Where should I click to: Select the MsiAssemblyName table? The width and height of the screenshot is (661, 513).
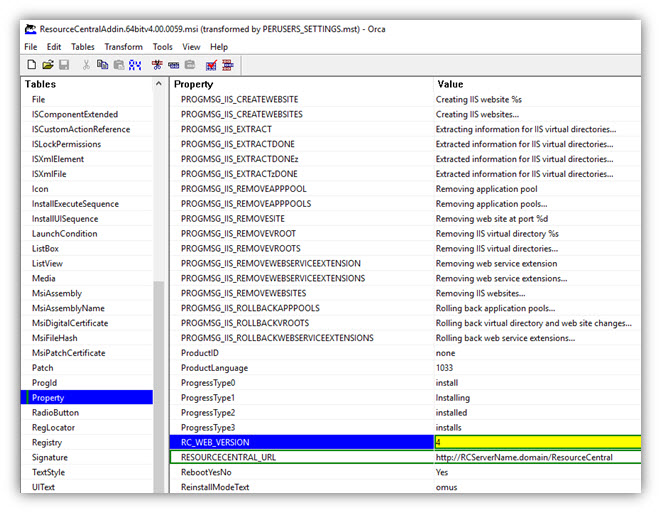68,308
